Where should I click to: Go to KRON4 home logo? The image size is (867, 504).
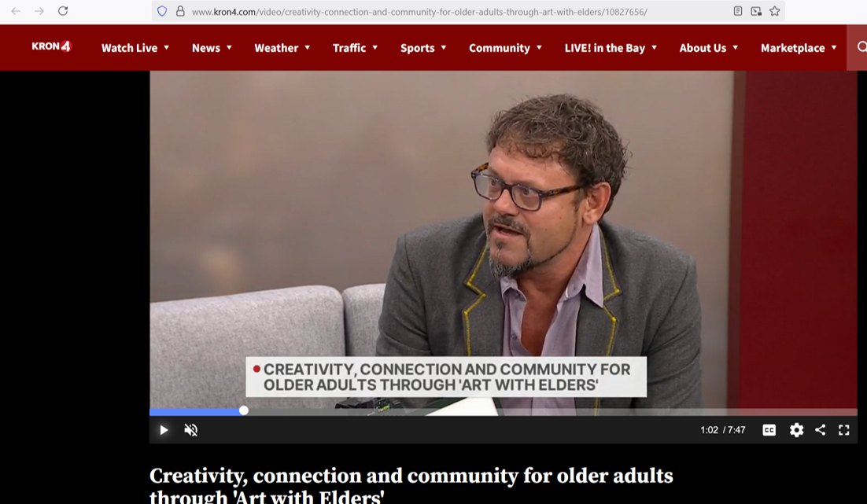(51, 46)
